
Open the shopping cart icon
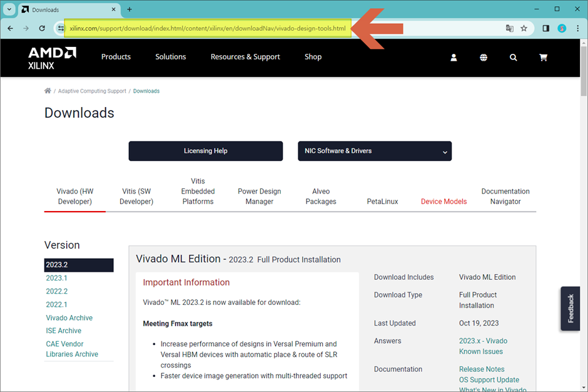543,58
